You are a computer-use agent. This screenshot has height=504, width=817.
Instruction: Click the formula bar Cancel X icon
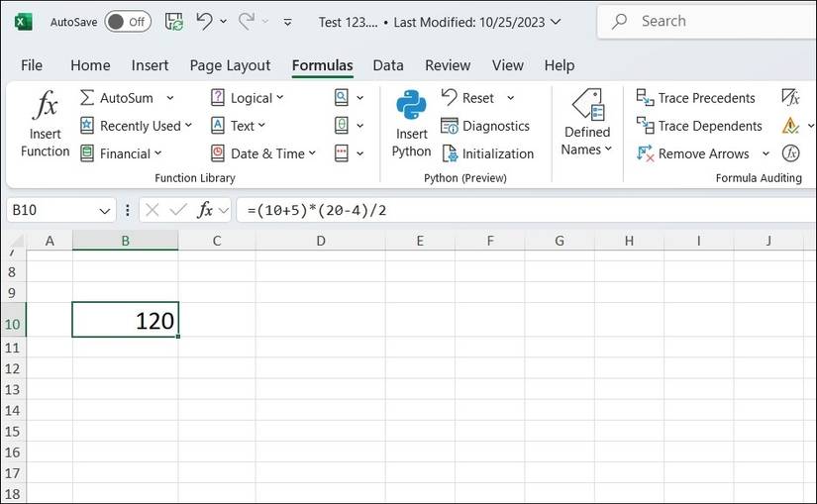pyautogui.click(x=153, y=210)
